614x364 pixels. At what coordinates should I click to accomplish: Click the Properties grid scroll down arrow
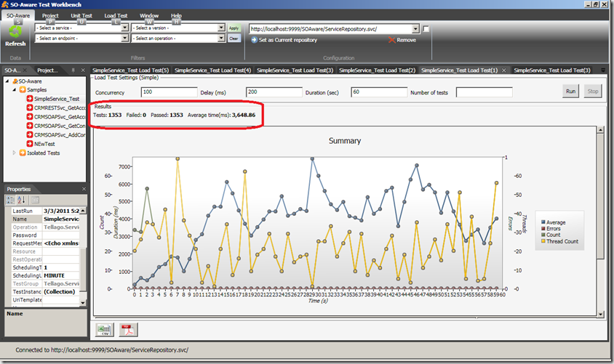(83, 303)
